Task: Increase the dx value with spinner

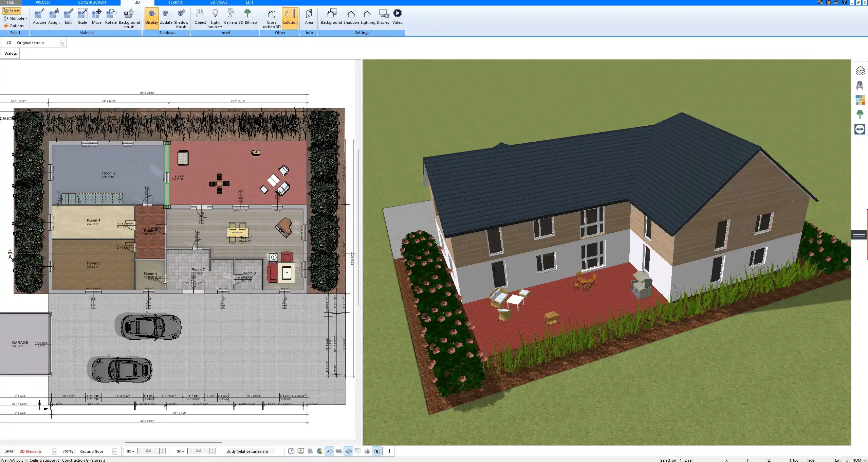Action: pos(163,449)
